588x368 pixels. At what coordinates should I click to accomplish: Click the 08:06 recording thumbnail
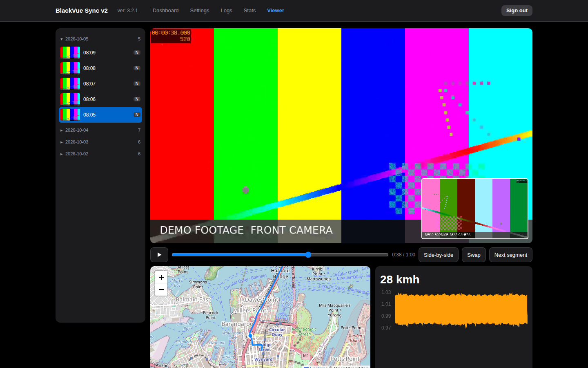tap(70, 99)
